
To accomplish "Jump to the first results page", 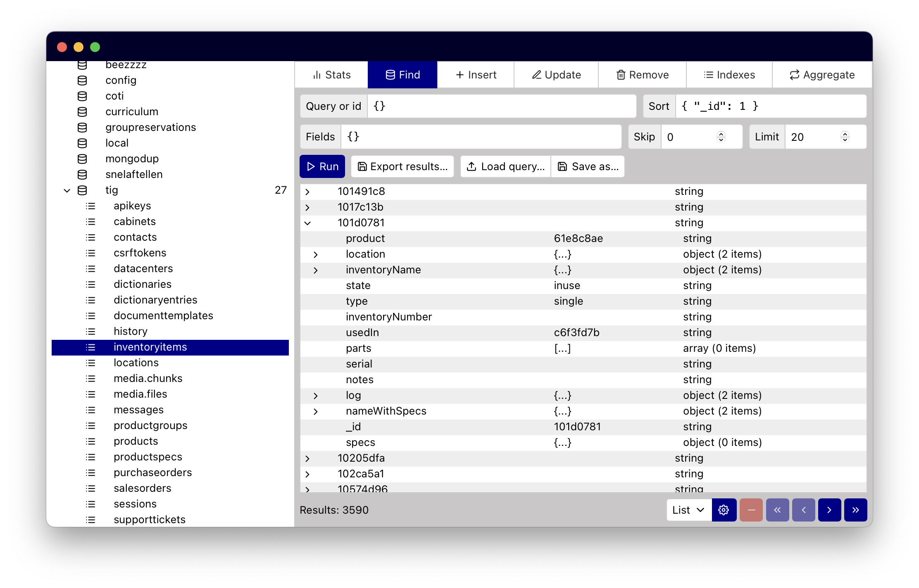I will (x=777, y=510).
